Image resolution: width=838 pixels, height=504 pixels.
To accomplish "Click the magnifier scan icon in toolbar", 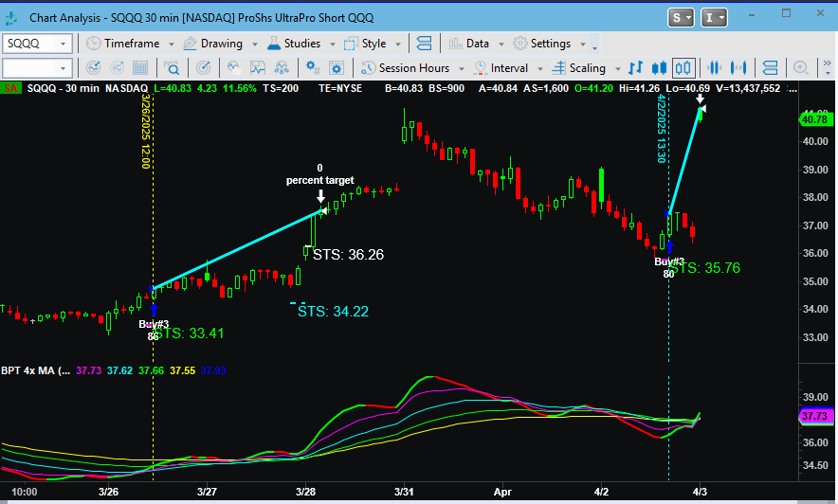I will click(173, 68).
